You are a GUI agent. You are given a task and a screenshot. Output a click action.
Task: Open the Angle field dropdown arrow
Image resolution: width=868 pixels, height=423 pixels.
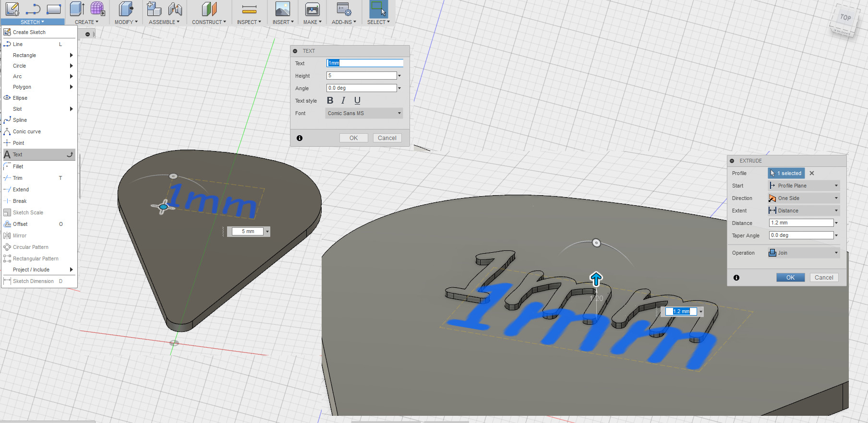[x=399, y=88]
